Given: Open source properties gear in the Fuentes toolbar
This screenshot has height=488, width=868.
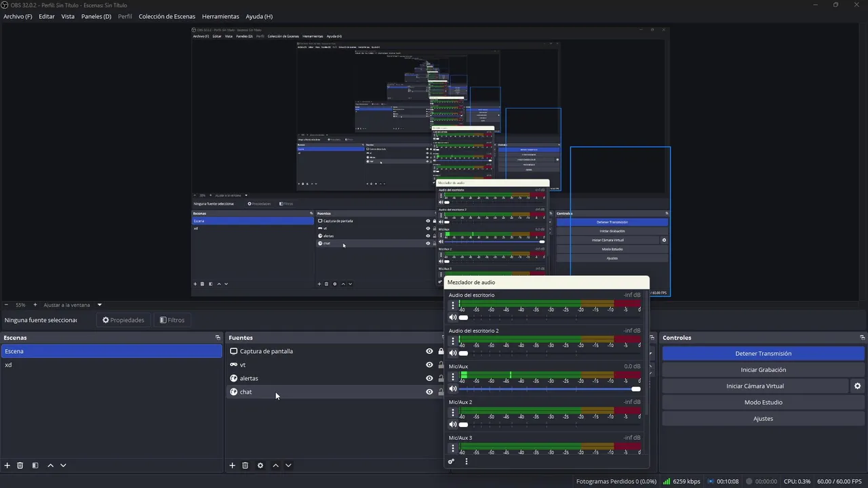Looking at the screenshot, I should (260, 466).
